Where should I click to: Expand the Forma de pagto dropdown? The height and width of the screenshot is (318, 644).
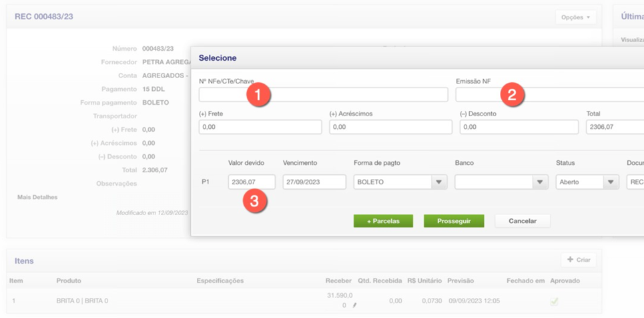[x=438, y=182]
